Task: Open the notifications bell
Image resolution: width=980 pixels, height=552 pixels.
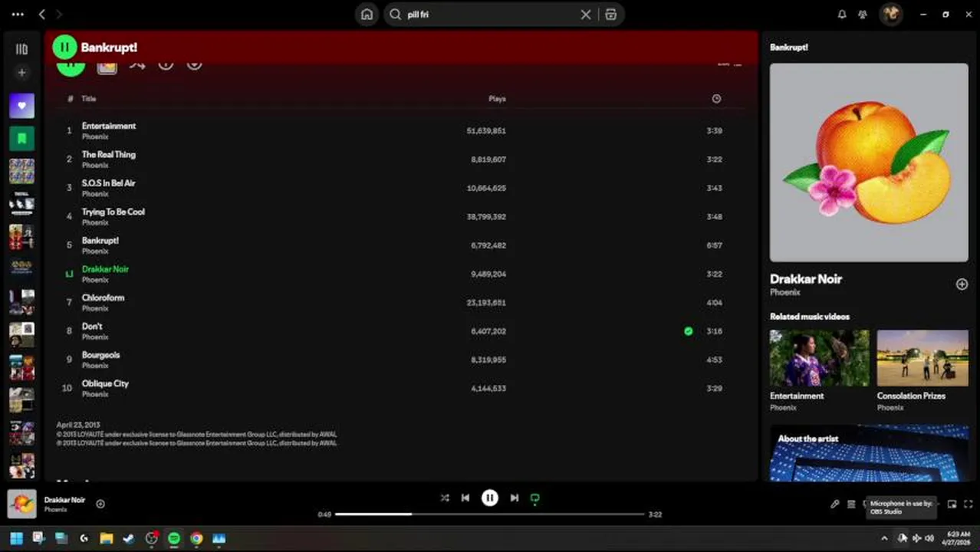Action: 842,14
